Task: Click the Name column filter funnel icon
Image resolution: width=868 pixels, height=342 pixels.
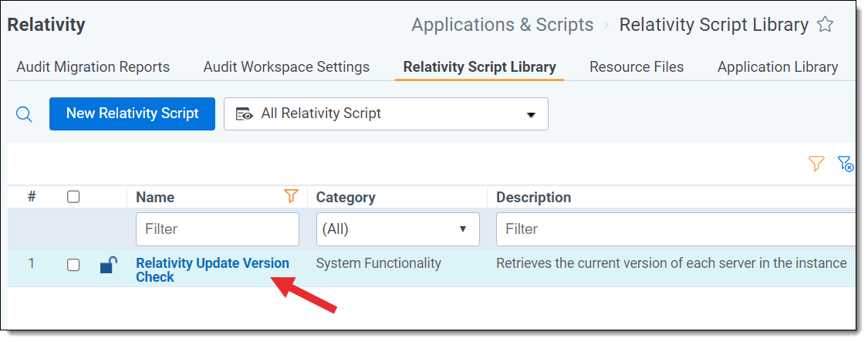Action: tap(291, 197)
